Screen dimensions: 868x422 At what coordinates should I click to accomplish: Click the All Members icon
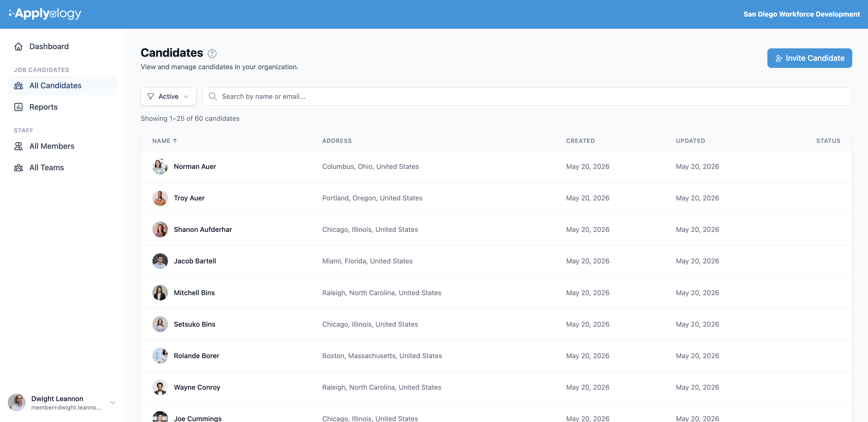tap(18, 146)
